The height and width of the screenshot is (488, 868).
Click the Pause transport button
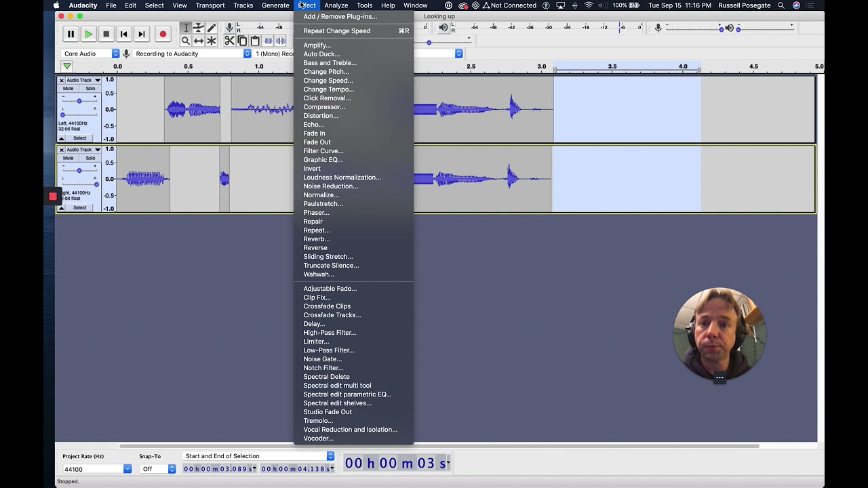click(x=71, y=34)
